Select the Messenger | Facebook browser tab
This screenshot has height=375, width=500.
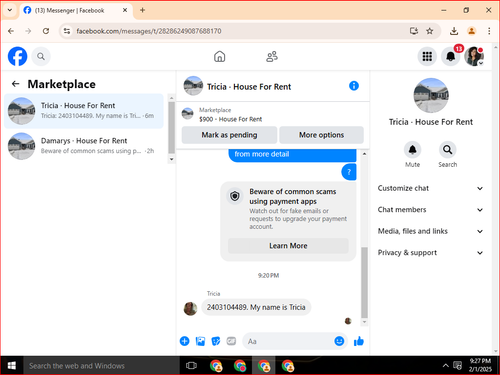pos(76,10)
